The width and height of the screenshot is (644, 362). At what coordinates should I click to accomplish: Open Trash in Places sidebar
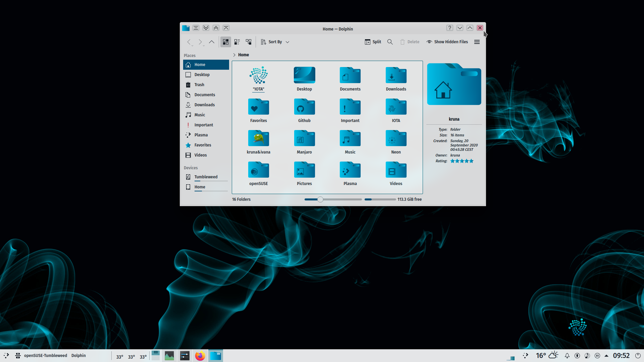tap(206, 85)
